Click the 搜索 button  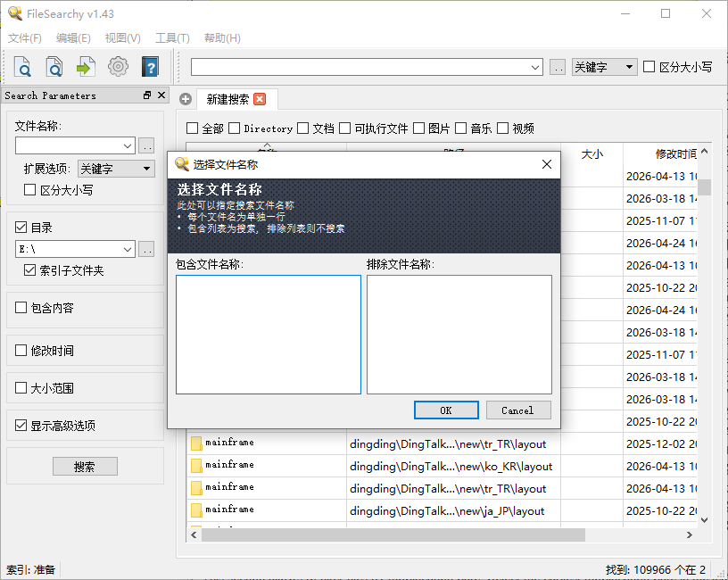pos(85,466)
